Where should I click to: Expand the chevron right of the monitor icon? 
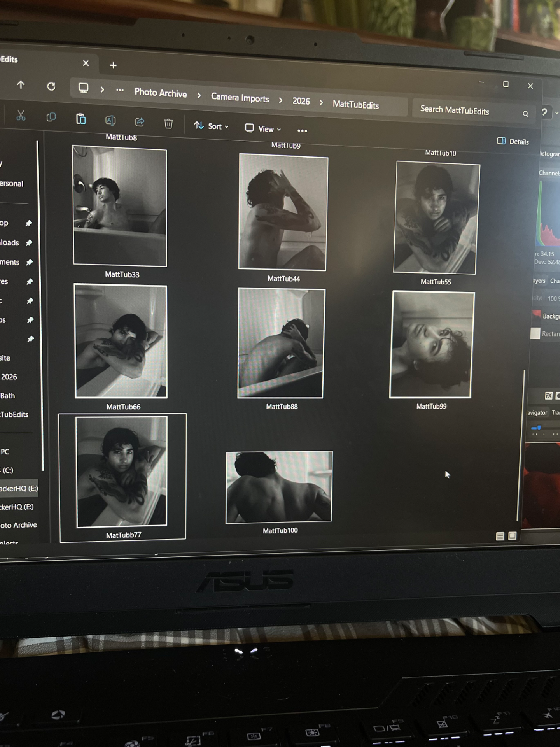tap(102, 89)
